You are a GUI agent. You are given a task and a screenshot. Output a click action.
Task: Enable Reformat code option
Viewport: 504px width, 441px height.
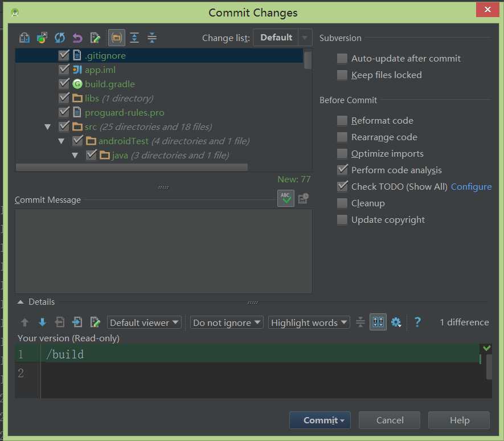click(342, 121)
